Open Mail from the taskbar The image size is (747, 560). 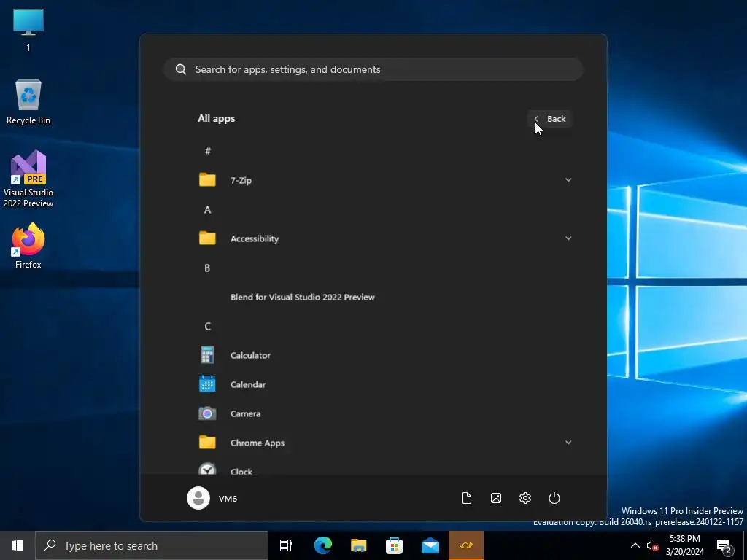coord(430,545)
